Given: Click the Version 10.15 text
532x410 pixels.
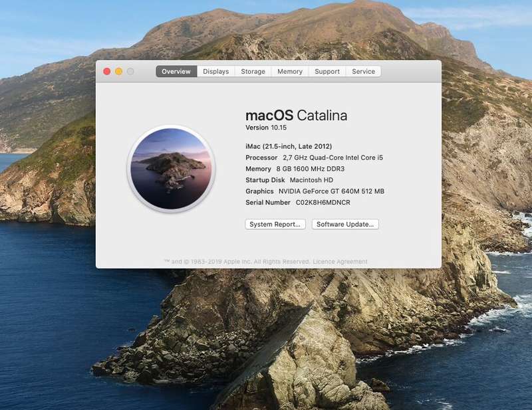Looking at the screenshot, I should point(266,128).
